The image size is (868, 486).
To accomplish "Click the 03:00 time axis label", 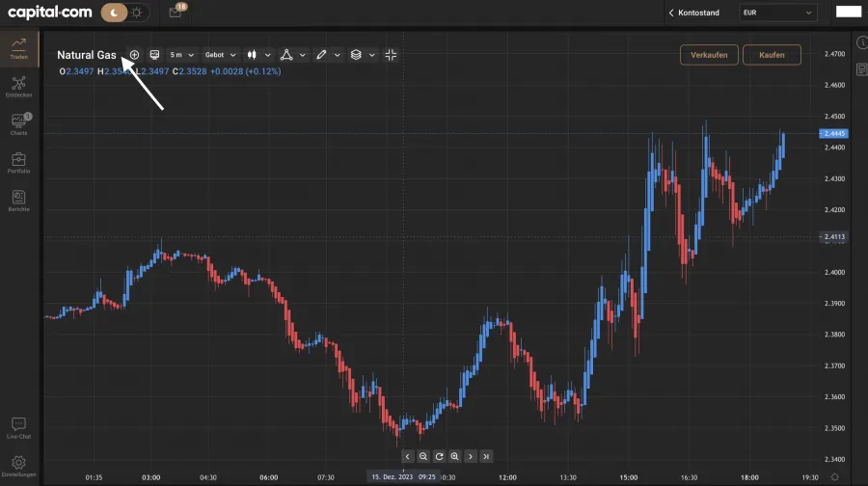I will 151,477.
